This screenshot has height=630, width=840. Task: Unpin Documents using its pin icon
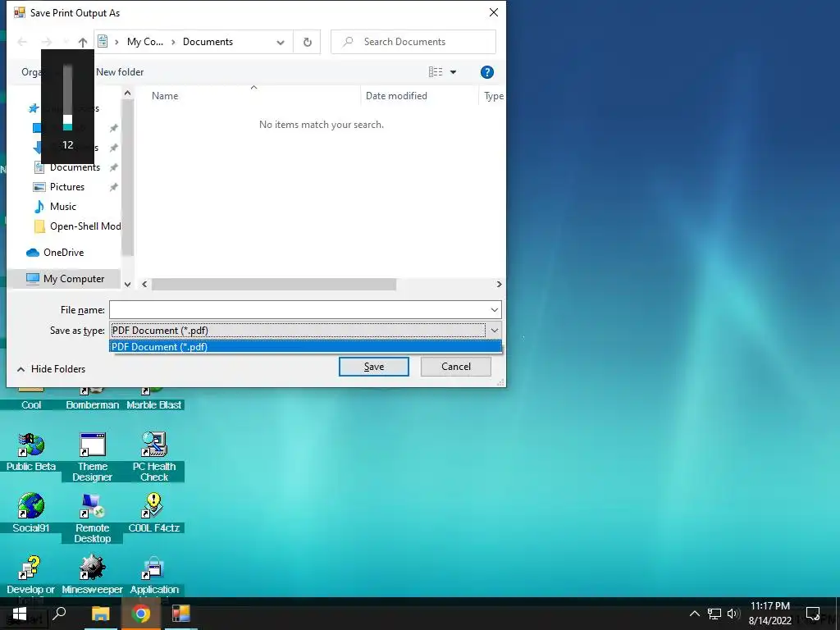point(113,167)
